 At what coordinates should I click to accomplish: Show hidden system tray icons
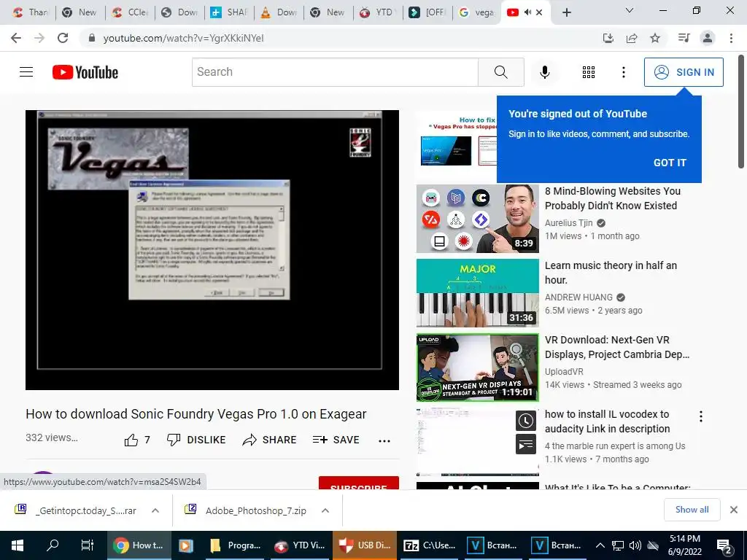pos(600,545)
